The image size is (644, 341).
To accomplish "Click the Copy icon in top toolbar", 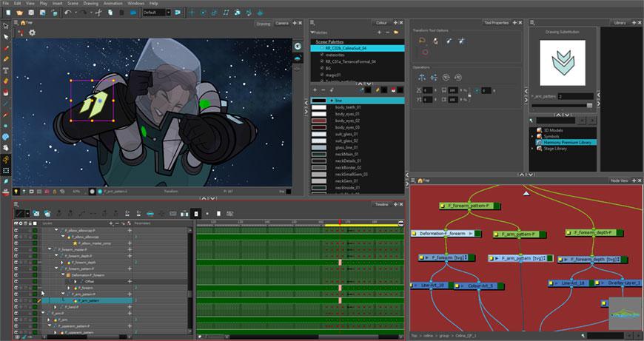I will [110, 13].
